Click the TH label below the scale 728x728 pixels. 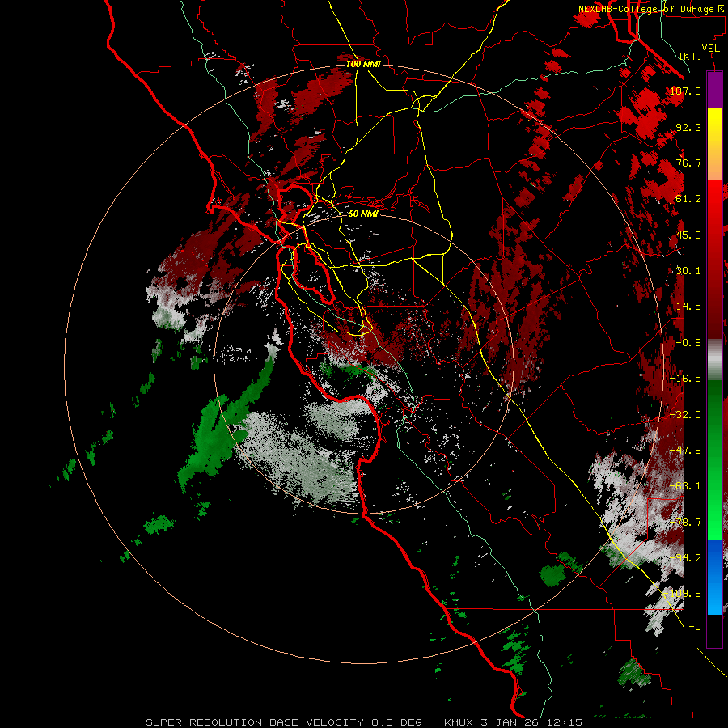(695, 630)
